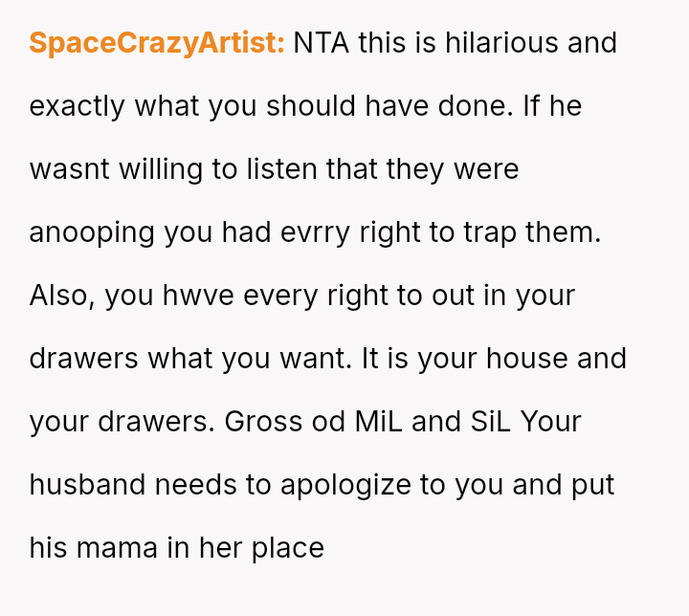The image size is (689, 616).
Task: Open the SpaceCrazyArtist user profile
Action: point(157,43)
